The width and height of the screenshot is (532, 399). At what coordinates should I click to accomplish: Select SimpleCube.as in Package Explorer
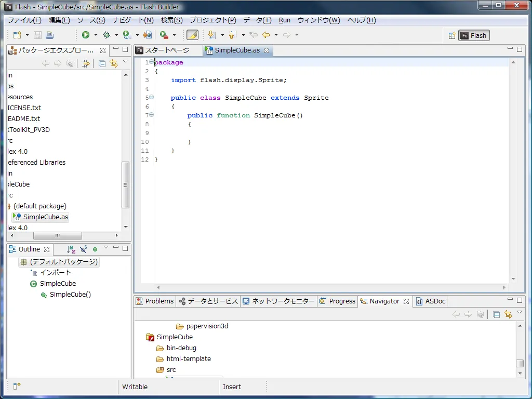(41, 217)
